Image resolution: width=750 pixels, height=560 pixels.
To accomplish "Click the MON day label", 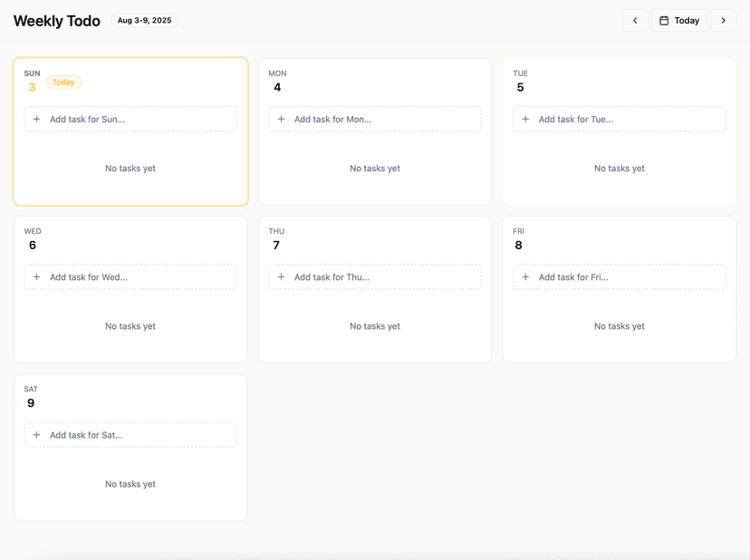I will [277, 73].
